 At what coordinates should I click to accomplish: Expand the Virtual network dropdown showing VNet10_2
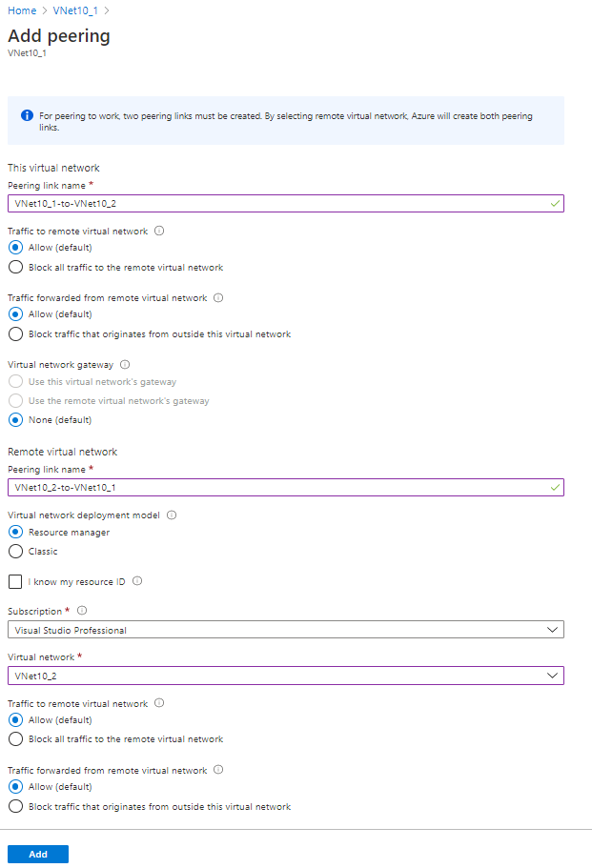285,676
